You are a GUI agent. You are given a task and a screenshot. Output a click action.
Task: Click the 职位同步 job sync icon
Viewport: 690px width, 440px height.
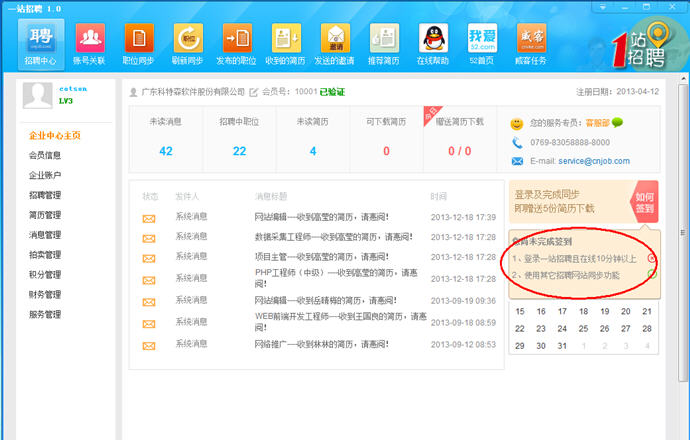point(139,44)
